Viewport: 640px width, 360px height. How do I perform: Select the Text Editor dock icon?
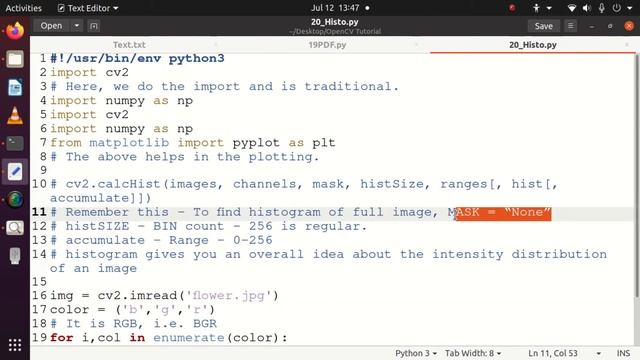(15, 171)
